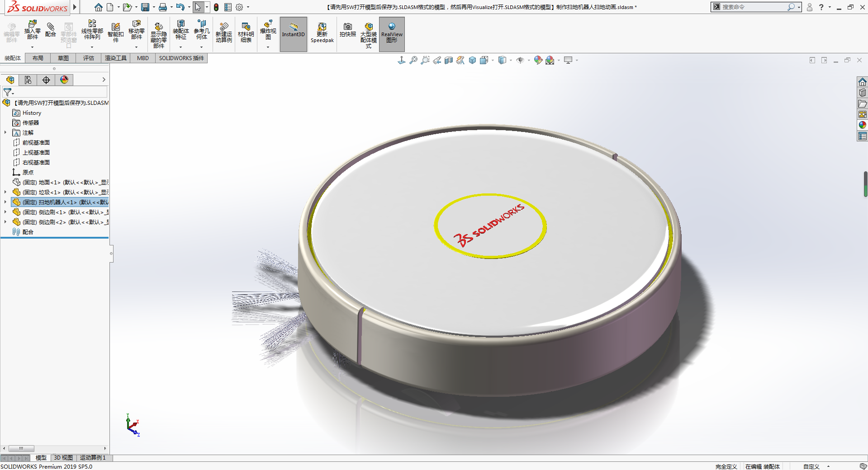Create a new document with the blank page icon

110,7
